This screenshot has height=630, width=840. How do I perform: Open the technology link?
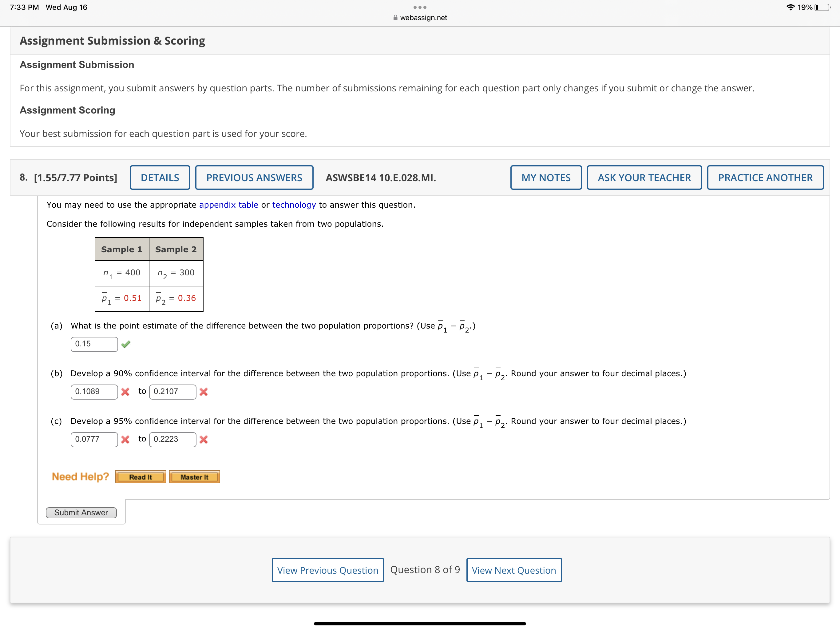(x=294, y=205)
